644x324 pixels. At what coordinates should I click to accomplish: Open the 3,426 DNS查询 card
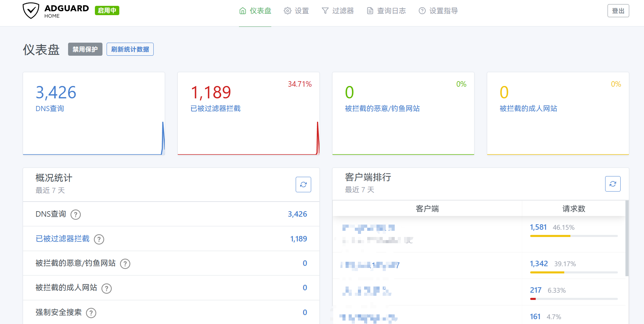94,114
